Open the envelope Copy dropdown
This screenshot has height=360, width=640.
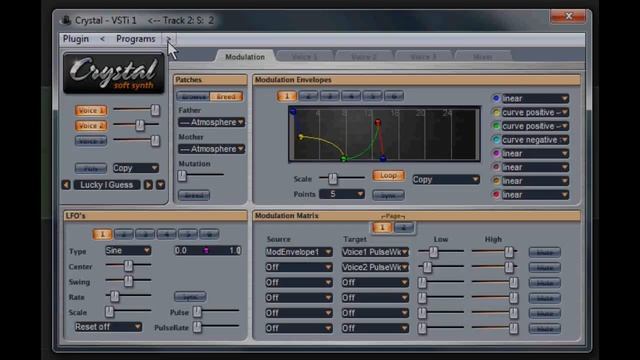tap(446, 180)
